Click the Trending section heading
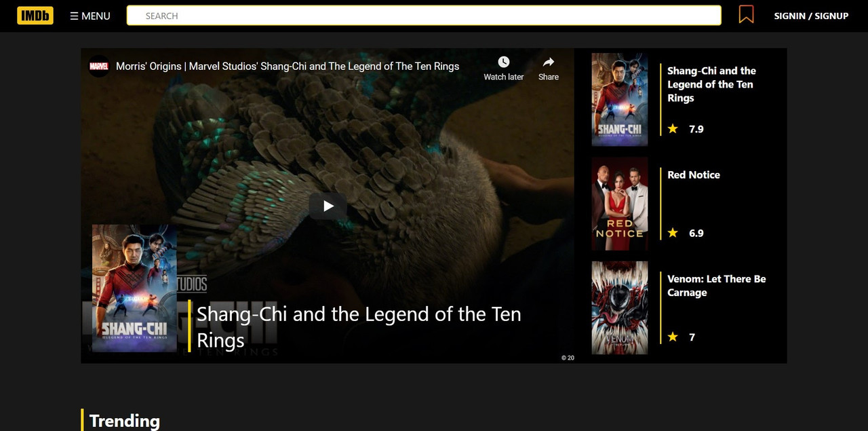Screen dimensions: 868x431 [125, 421]
